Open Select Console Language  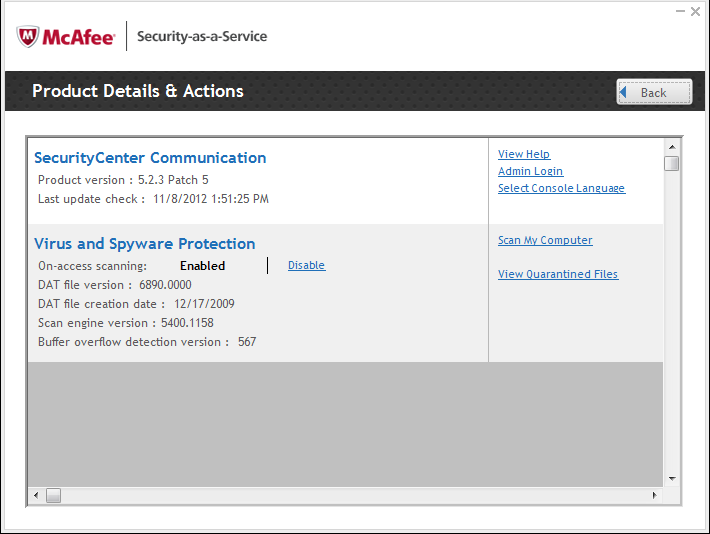pyautogui.click(x=561, y=188)
